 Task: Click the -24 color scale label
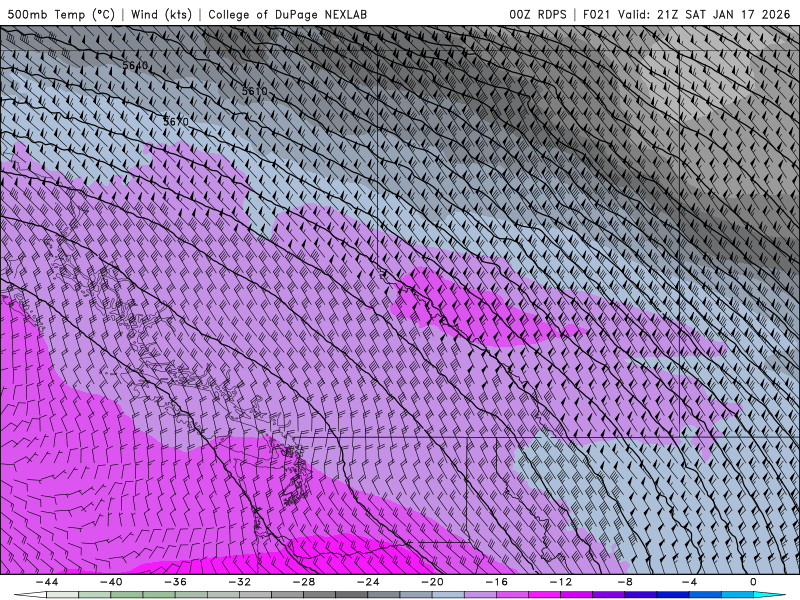tap(368, 582)
